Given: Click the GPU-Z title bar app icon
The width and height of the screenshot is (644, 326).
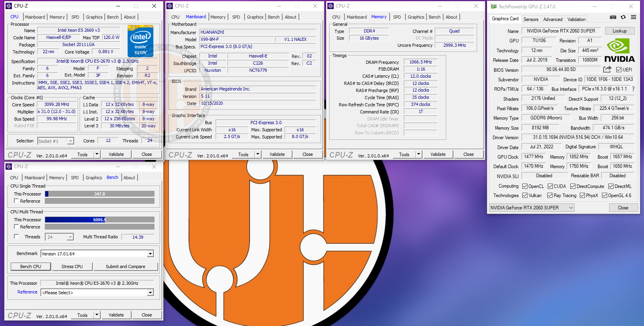Looking at the screenshot, I should (493, 7).
